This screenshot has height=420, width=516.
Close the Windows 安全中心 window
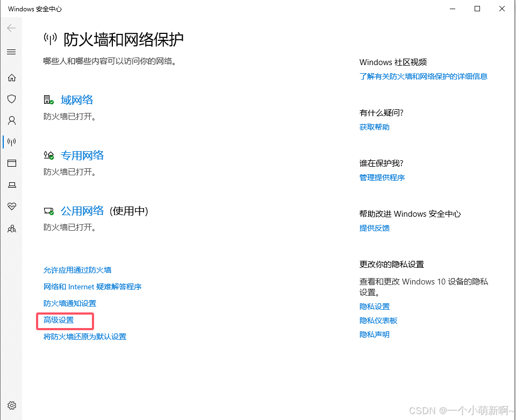click(x=502, y=9)
